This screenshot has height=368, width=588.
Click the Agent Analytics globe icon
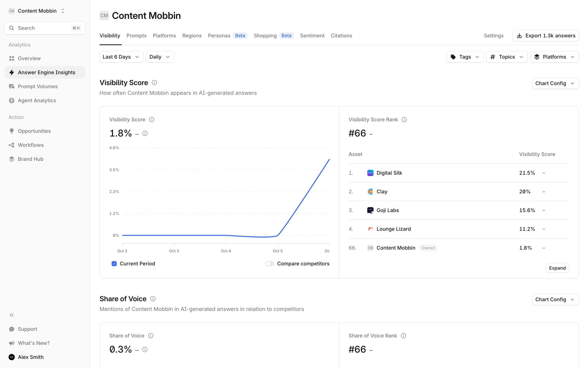(x=12, y=101)
